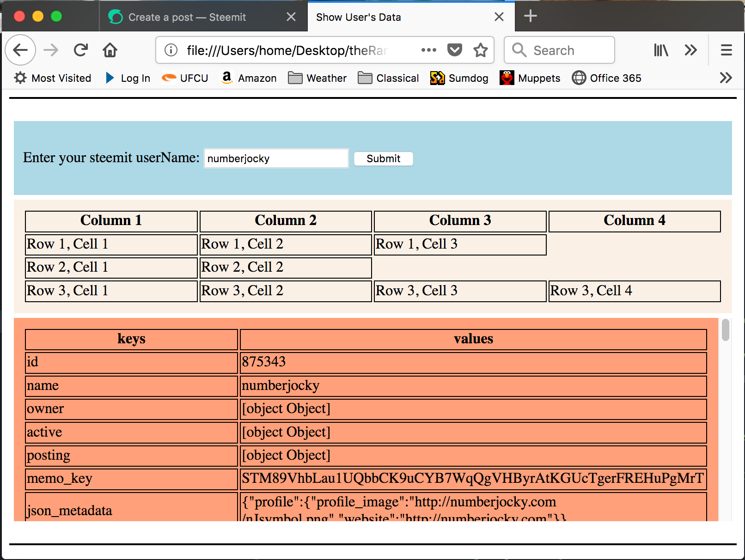Show site information for this file

click(171, 50)
